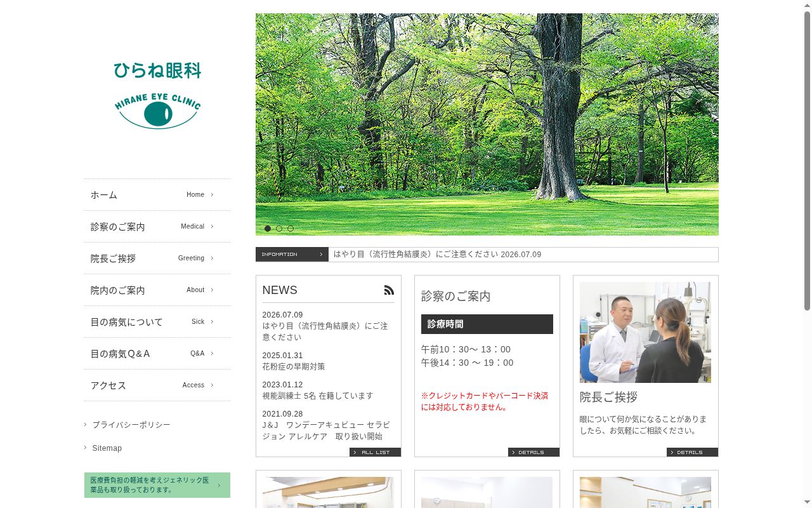This screenshot has width=812, height=508.
Task: Click the scrollbar down arrow
Action: pos(807,503)
